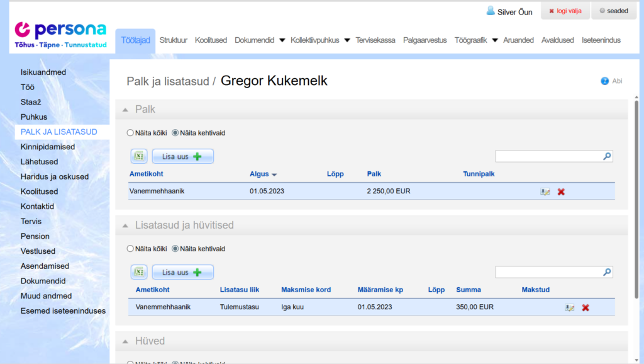Collapse the Lisatasud ja hüvitised section

tap(126, 225)
